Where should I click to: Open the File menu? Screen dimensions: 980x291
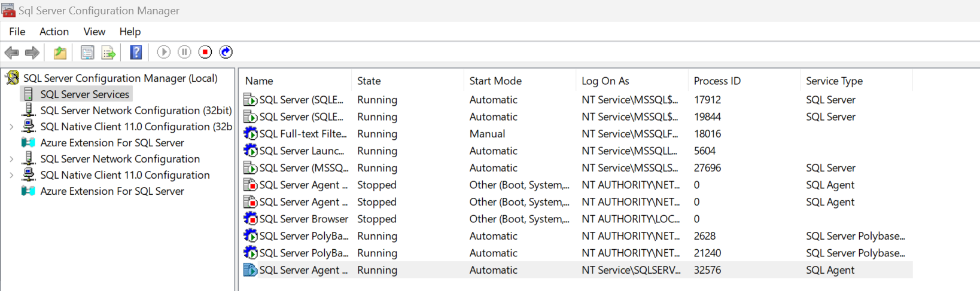pyautogui.click(x=17, y=32)
